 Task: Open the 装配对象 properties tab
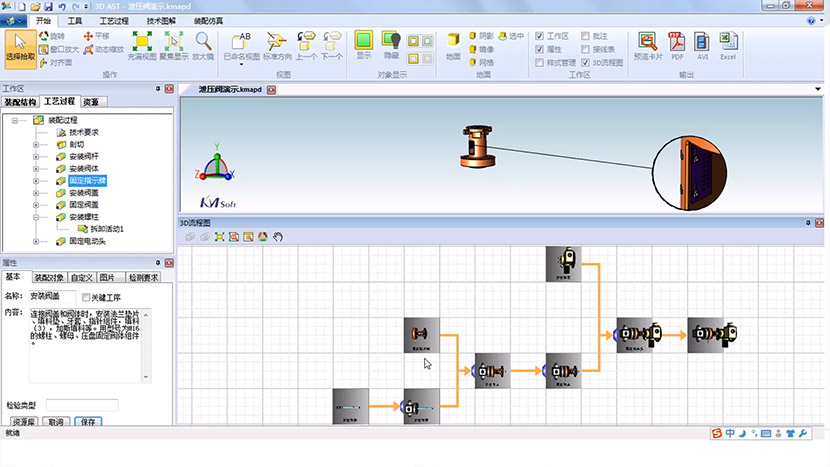[x=49, y=278]
